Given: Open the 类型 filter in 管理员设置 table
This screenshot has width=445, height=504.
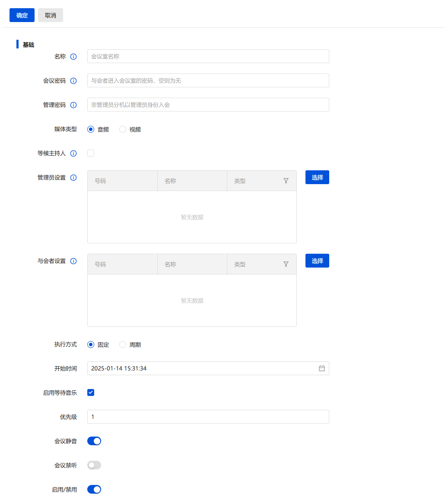Looking at the screenshot, I should (286, 181).
